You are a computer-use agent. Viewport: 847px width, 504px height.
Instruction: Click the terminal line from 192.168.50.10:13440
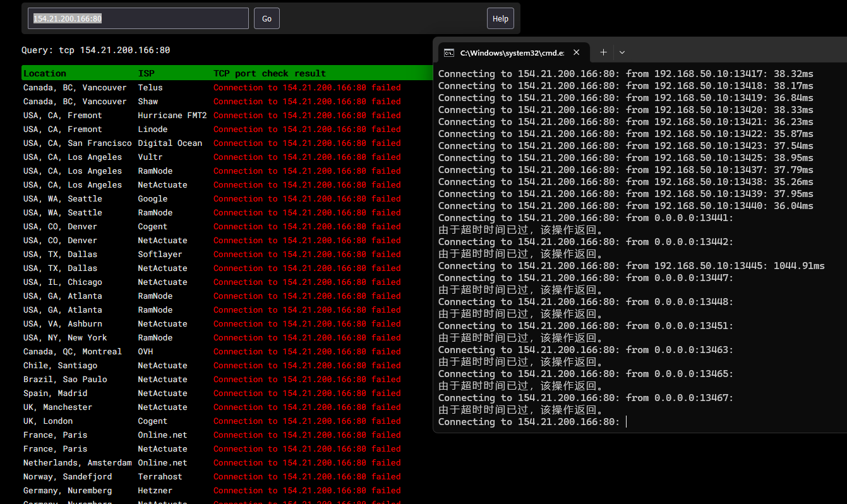[x=626, y=206]
